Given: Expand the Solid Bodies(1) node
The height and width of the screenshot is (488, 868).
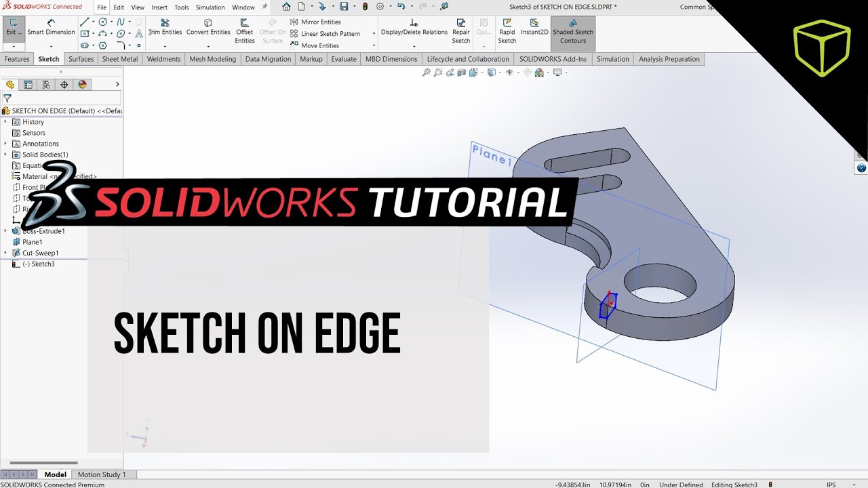Looking at the screenshot, I should tap(5, 155).
